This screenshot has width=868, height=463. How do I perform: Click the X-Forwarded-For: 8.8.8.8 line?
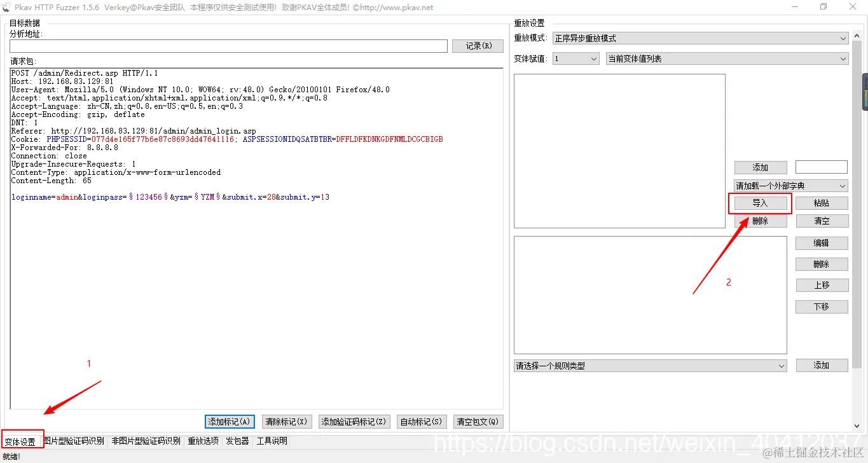(x=64, y=147)
